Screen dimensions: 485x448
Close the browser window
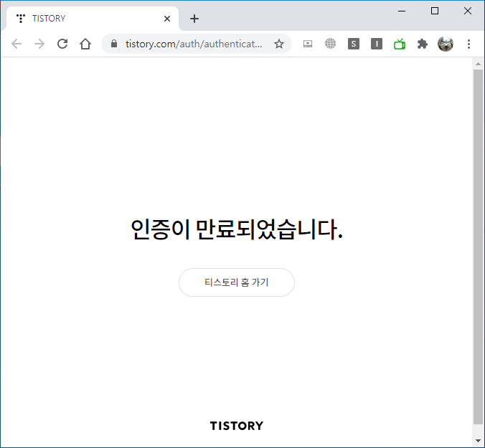(x=468, y=11)
